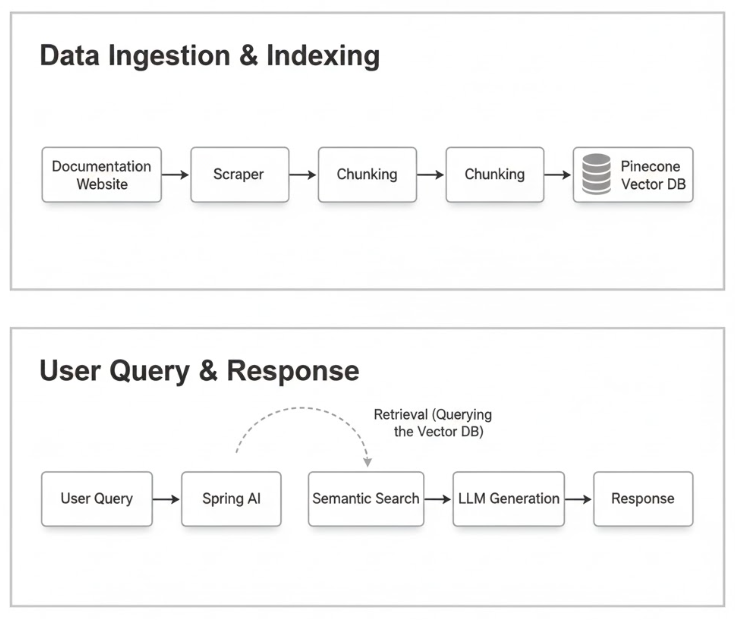Click the LLM Generation box

508,499
